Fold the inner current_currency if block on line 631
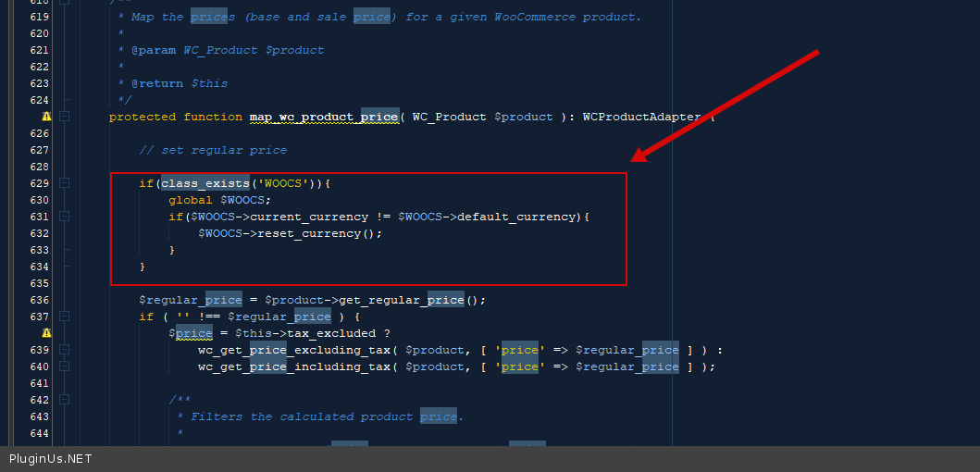Image resolution: width=980 pixels, height=472 pixels. point(64,217)
